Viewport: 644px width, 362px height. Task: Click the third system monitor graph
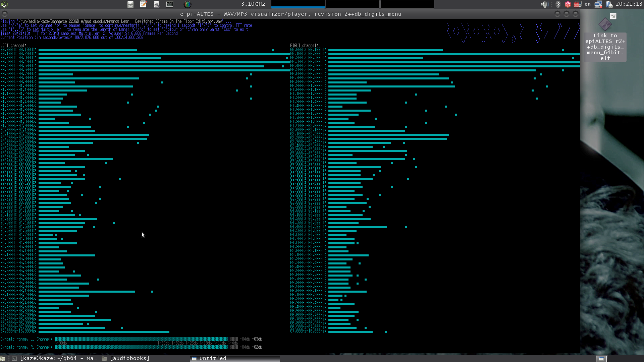(x=407, y=4)
